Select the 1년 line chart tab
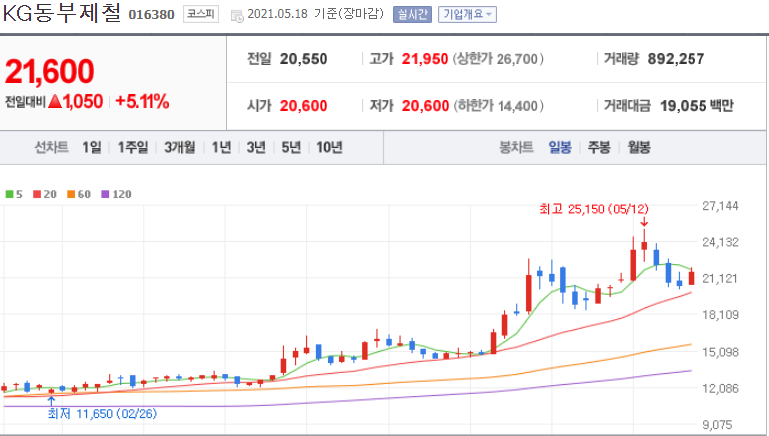Image resolution: width=769 pixels, height=436 pixels. point(221,147)
